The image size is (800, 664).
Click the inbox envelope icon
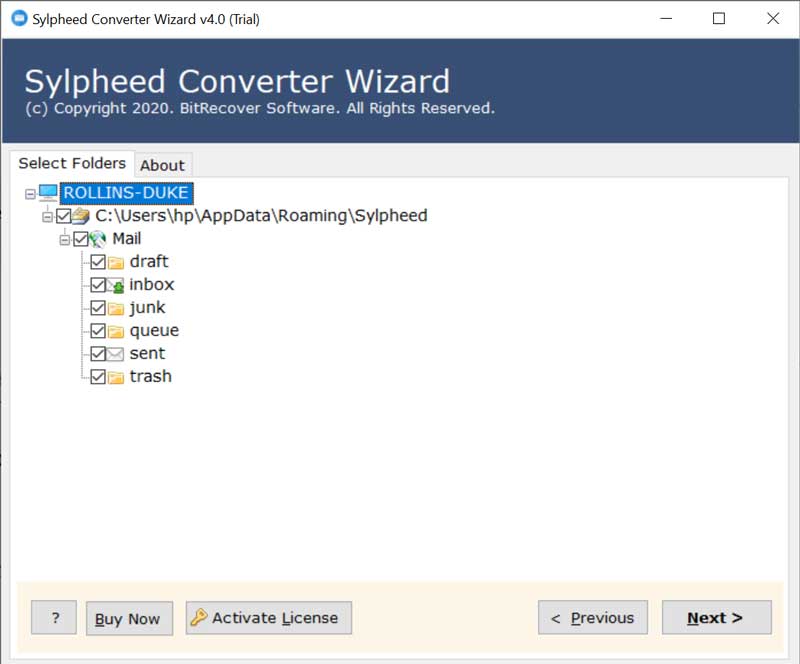tap(116, 285)
